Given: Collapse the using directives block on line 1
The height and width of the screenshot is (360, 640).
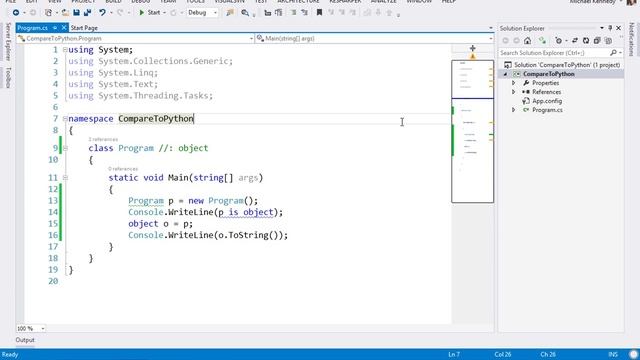Looking at the screenshot, I should [65, 50].
